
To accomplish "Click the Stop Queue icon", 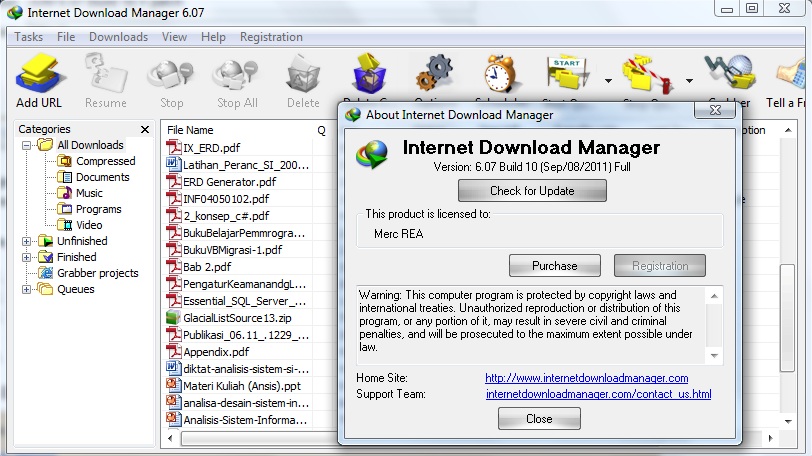I will (648, 74).
